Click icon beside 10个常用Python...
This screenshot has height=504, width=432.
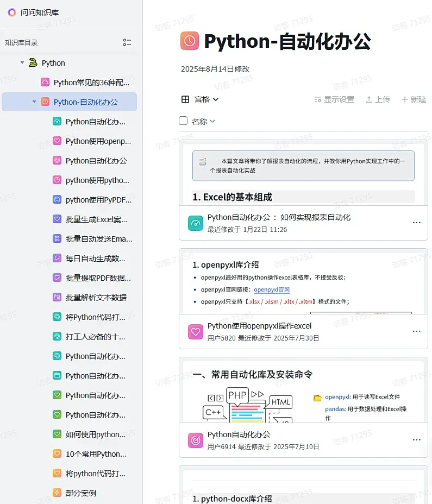[x=57, y=454]
